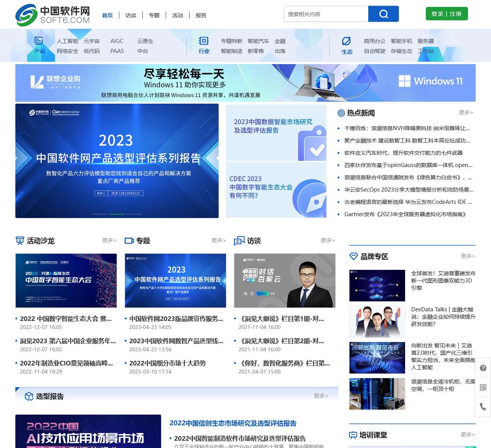Open the 报告 nav item

click(201, 15)
